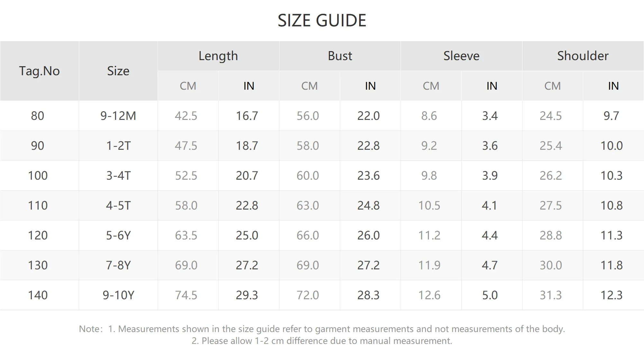644x360 pixels.
Task: Click the 10.5 sleeve CM value
Action: pos(429,205)
